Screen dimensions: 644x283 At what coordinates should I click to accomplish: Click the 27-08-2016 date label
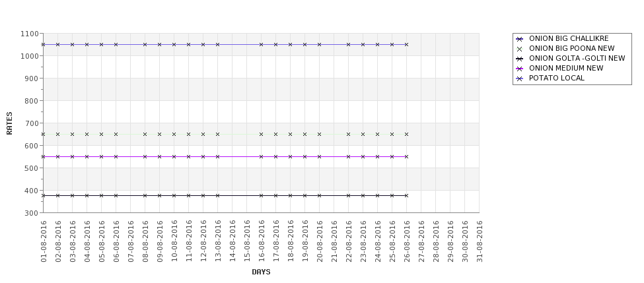tap(421, 241)
